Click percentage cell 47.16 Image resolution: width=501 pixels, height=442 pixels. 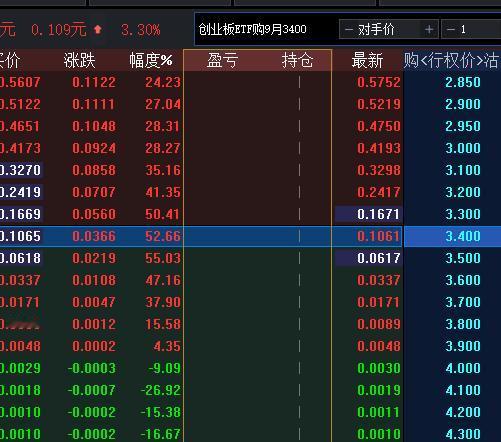163,280
